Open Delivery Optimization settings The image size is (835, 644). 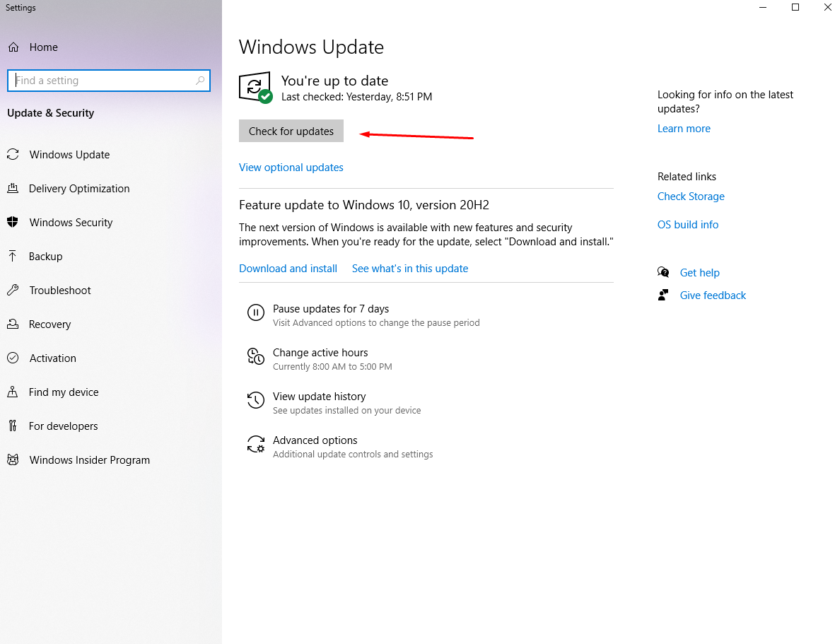coord(79,189)
